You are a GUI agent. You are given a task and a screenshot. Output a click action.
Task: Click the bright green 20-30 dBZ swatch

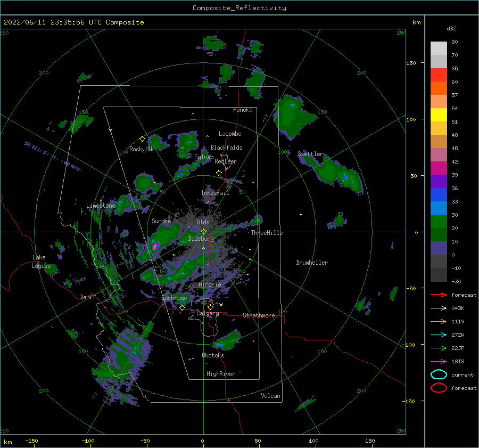click(439, 222)
